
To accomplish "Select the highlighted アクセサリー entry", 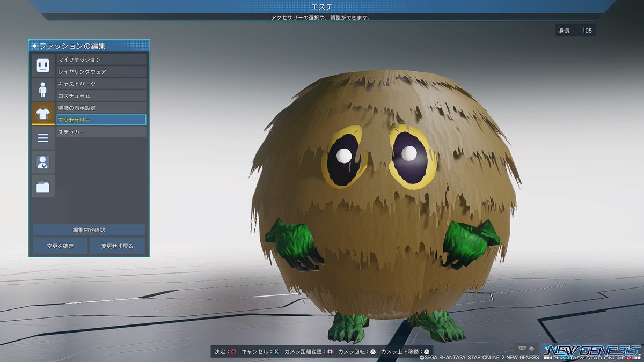I will pos(101,120).
